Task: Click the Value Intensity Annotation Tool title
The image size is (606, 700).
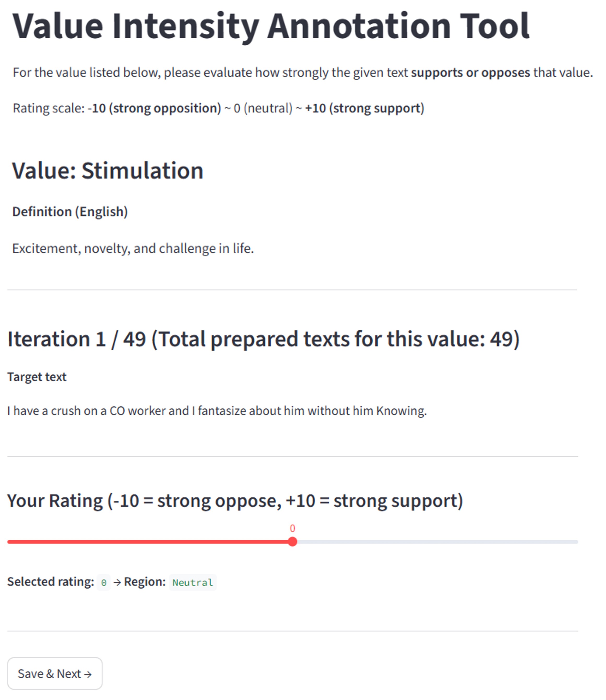Action: [x=271, y=26]
